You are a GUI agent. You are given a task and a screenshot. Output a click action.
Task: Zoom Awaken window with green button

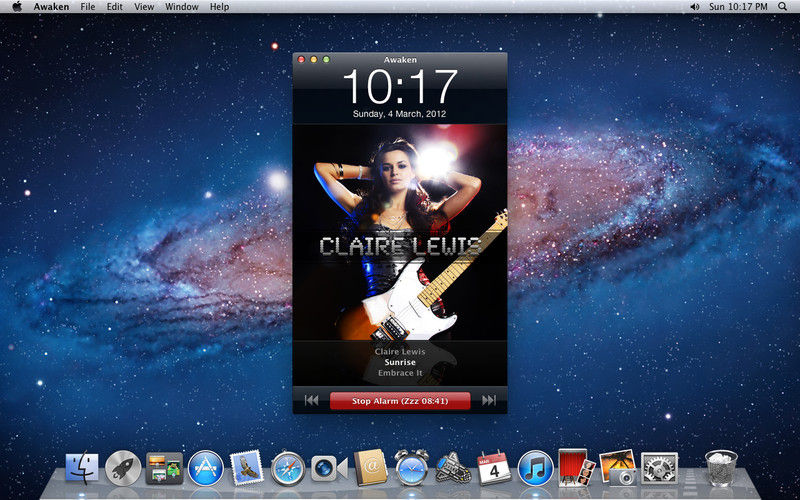click(326, 60)
